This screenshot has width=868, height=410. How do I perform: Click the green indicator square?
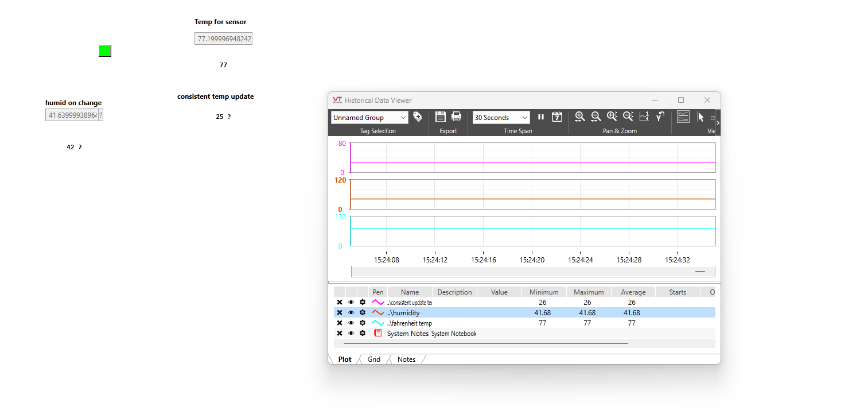tap(105, 51)
